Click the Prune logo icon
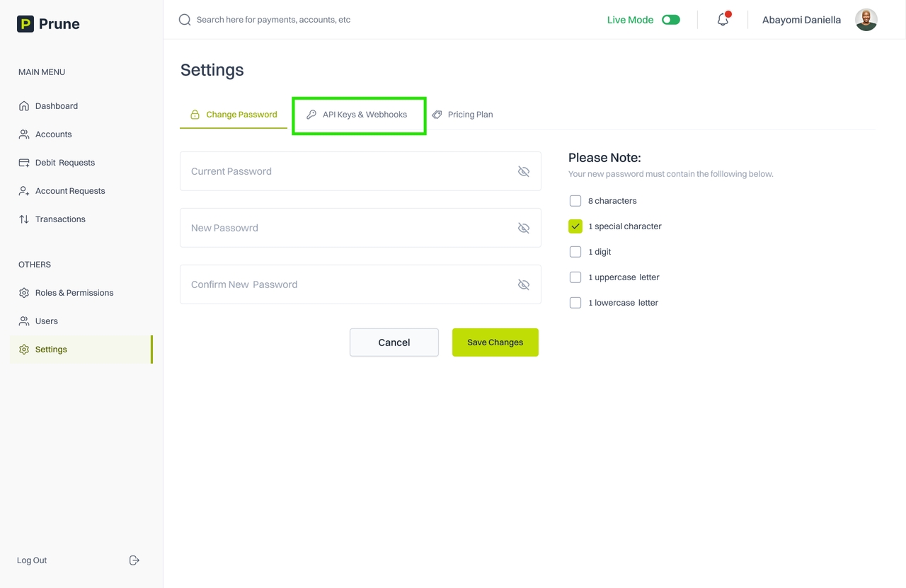The image size is (906, 588). pyautogui.click(x=25, y=24)
